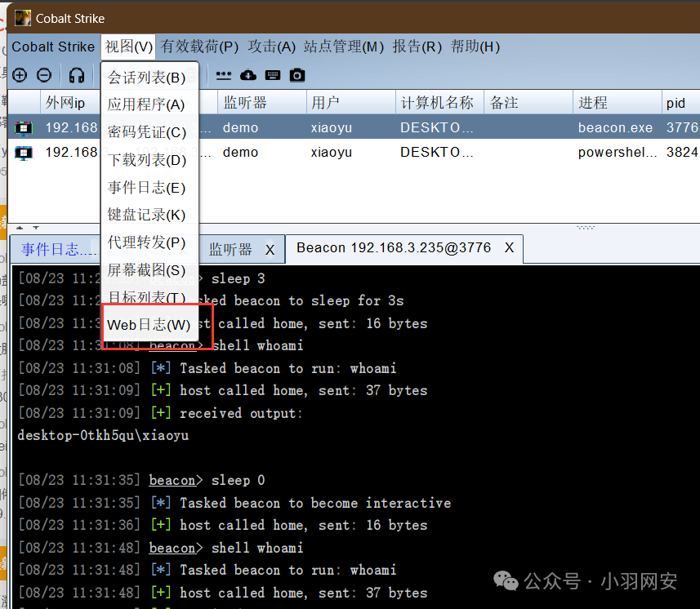Sort by the pid column header

pyautogui.click(x=680, y=103)
